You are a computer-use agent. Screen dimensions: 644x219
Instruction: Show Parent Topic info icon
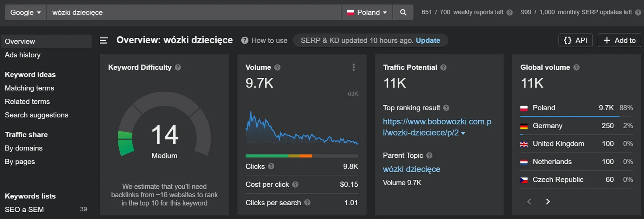(429, 155)
